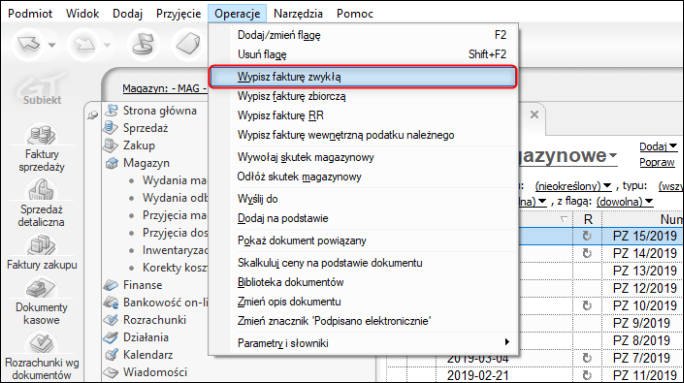The image size is (684, 383).
Task: Choose Pokaż dokument powiązany
Action: [364, 240]
